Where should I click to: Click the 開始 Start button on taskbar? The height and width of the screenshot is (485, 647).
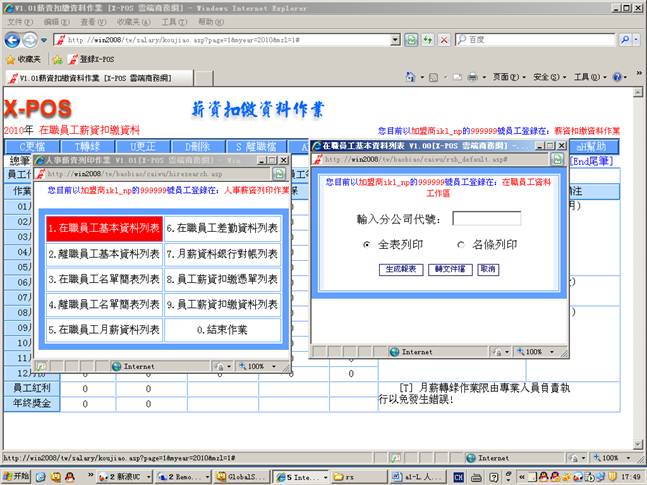[17, 476]
